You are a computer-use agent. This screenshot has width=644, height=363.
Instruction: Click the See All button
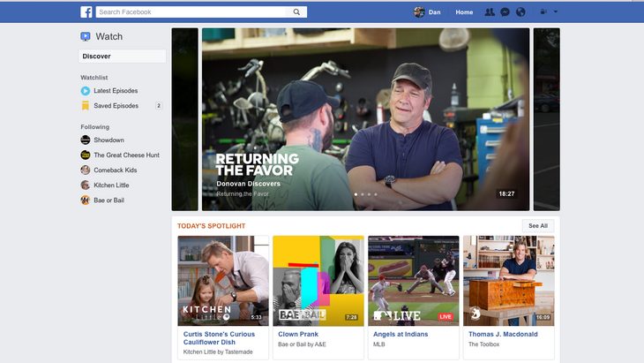[538, 226]
